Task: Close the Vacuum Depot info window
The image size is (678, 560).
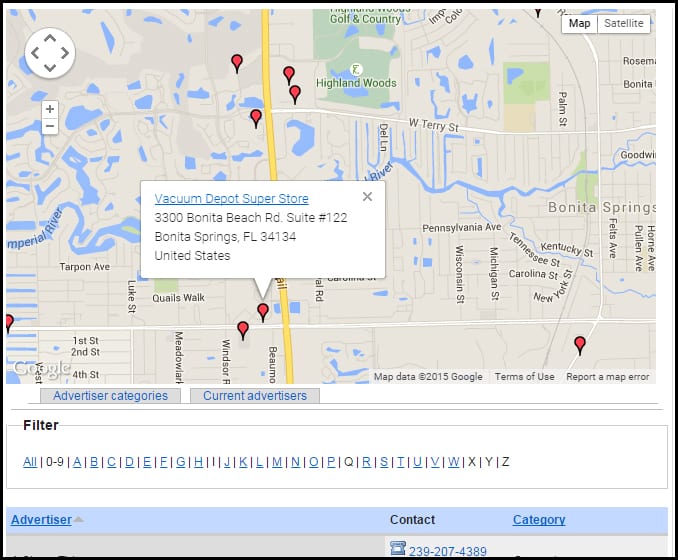Action: (367, 197)
